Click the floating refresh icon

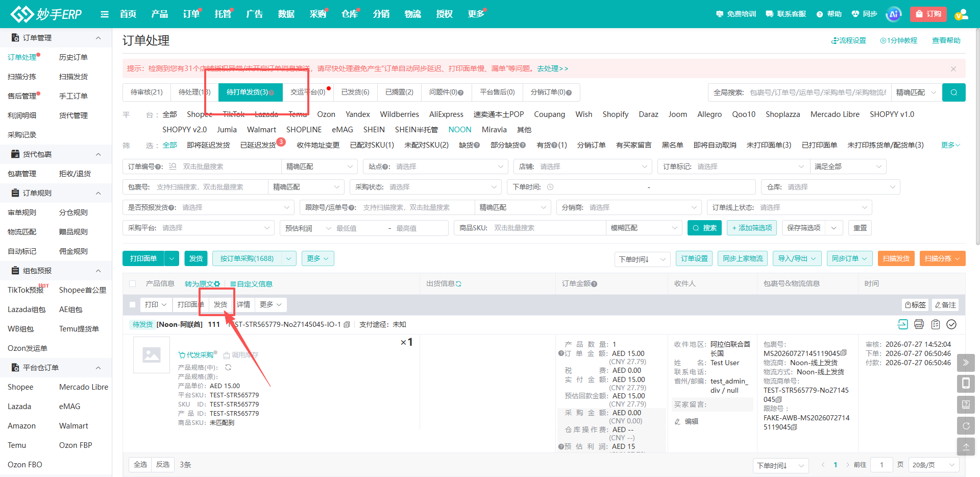(966, 425)
